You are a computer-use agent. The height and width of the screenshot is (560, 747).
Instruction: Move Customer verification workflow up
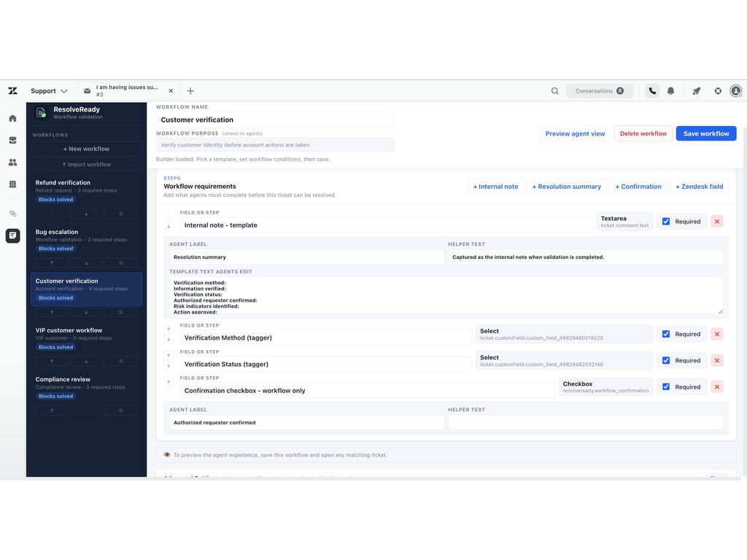(x=52, y=312)
